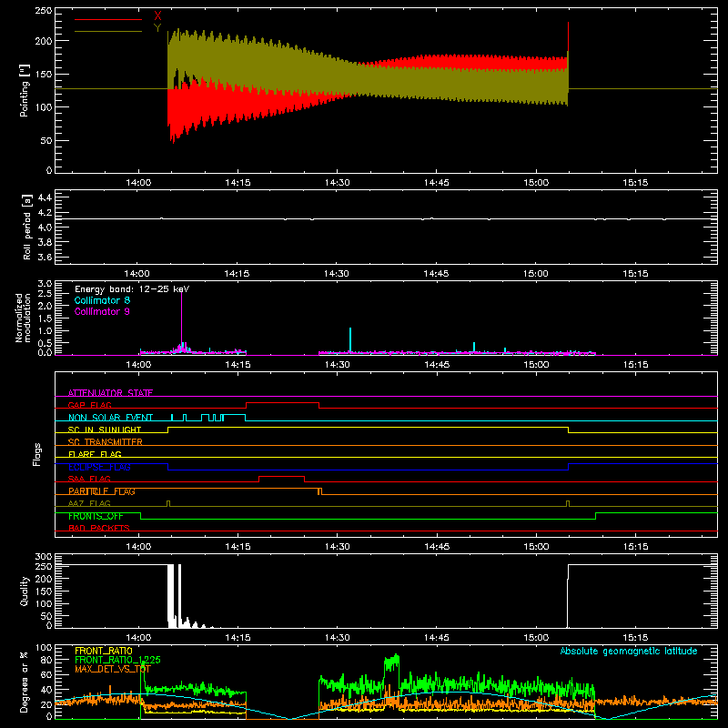This screenshot has height=728, width=728.
Task: Click the 3.0 value on modulation axis
Action: click(x=45, y=283)
